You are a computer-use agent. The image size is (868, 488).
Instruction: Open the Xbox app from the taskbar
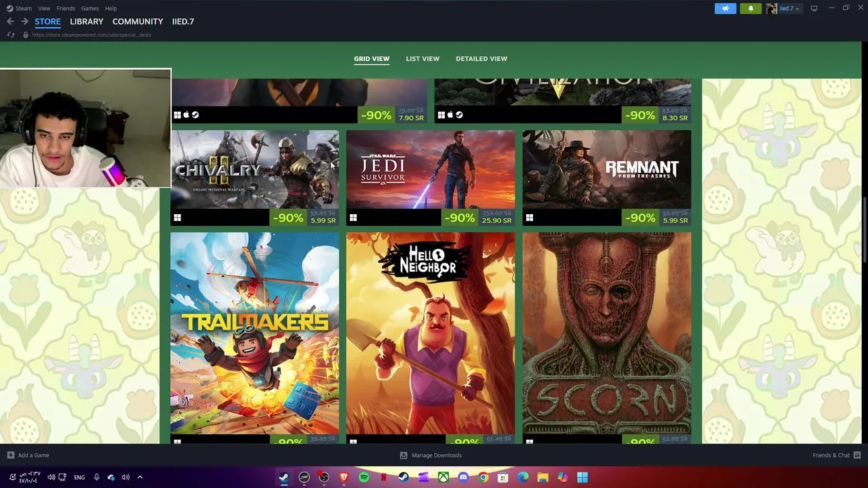click(x=443, y=477)
